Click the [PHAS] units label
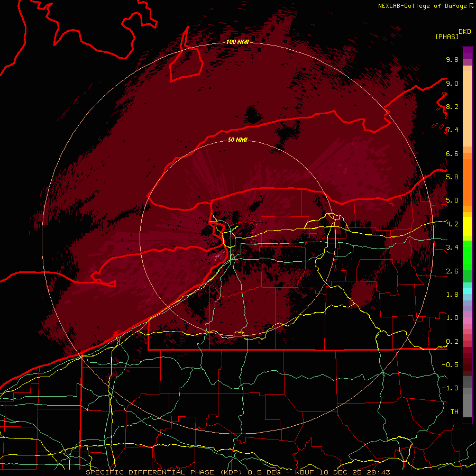Screen dimensions: 476x476 [447, 36]
